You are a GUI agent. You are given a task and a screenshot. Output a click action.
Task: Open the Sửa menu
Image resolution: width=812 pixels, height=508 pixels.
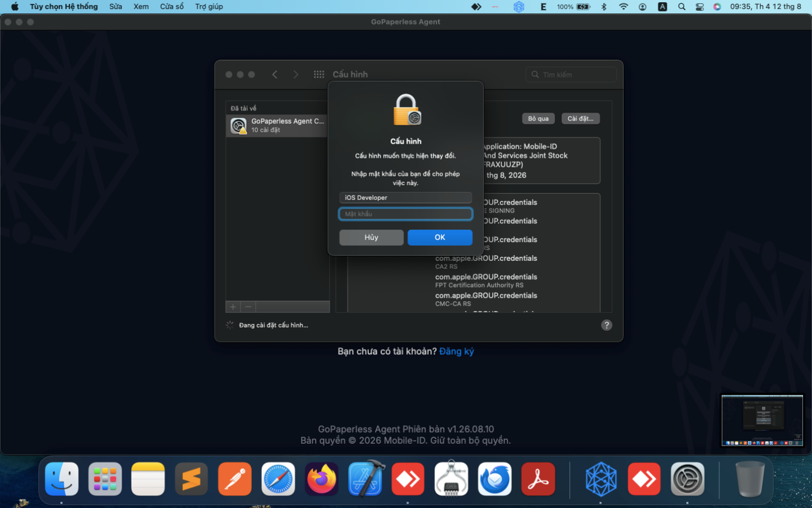pyautogui.click(x=116, y=7)
